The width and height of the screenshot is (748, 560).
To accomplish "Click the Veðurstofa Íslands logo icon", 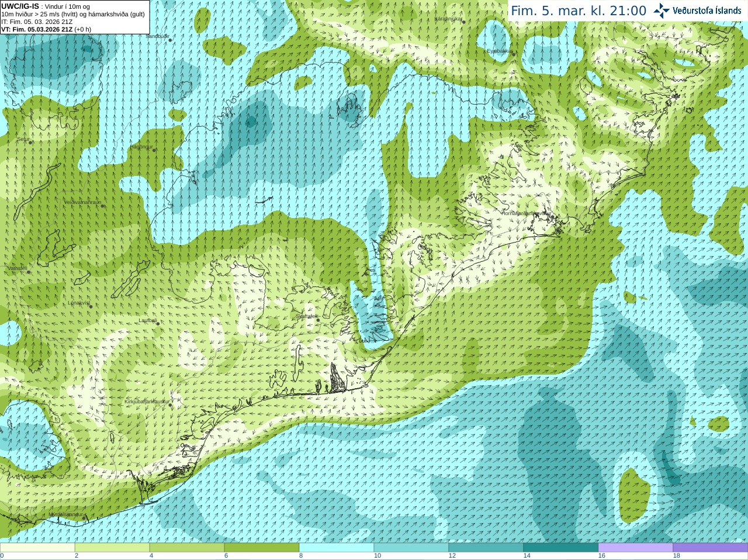I will pyautogui.click(x=662, y=11).
